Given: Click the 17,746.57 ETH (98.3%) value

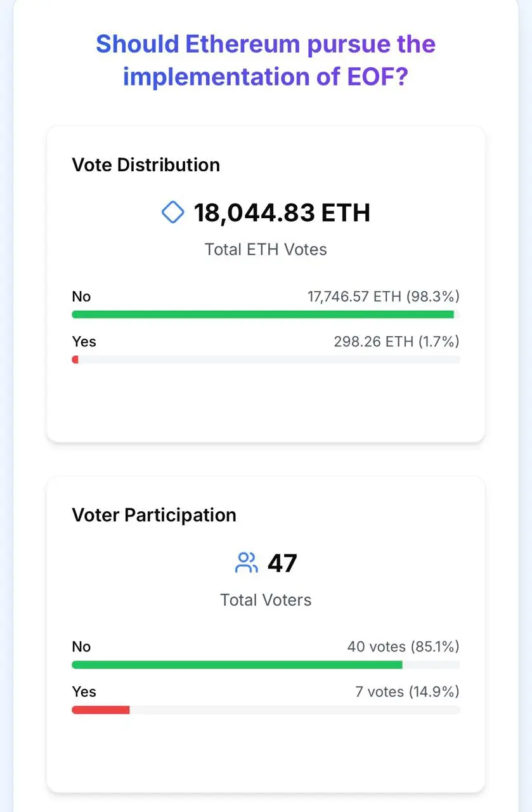Looking at the screenshot, I should tap(384, 296).
